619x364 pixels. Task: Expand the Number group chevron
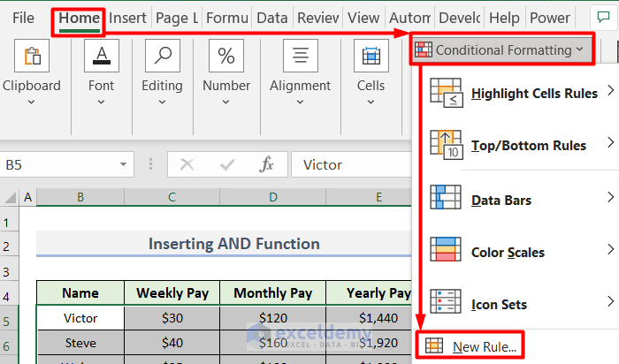225,102
